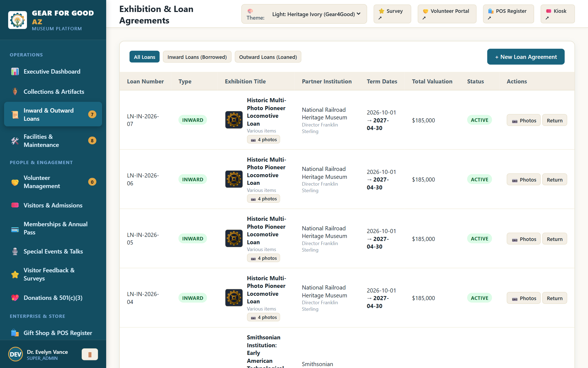The image size is (588, 368).
Task: Open gear thumbnail for loan LN-IN-2026-04
Action: point(234,298)
